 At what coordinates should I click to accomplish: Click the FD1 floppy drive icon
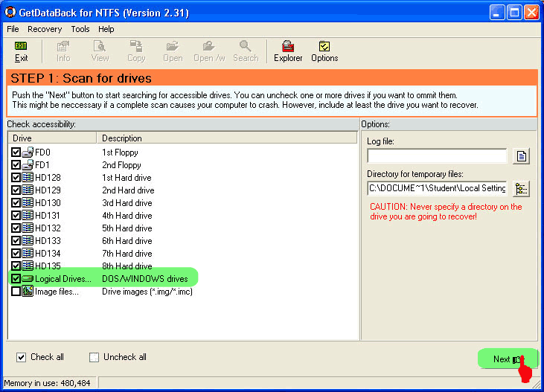pos(28,165)
